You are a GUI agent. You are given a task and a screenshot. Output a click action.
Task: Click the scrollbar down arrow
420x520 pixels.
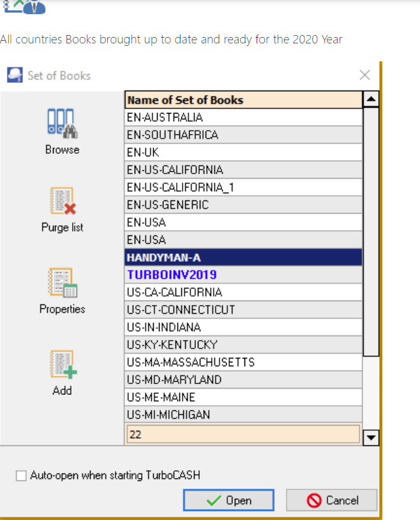[371, 438]
